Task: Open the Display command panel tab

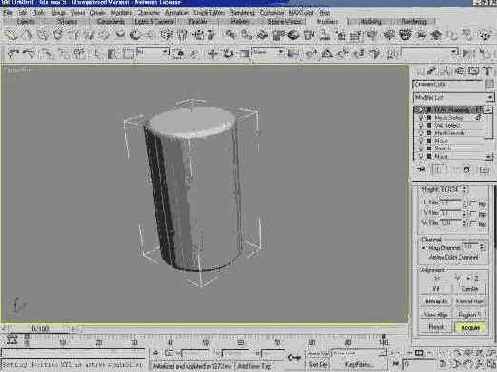Action: click(x=473, y=71)
